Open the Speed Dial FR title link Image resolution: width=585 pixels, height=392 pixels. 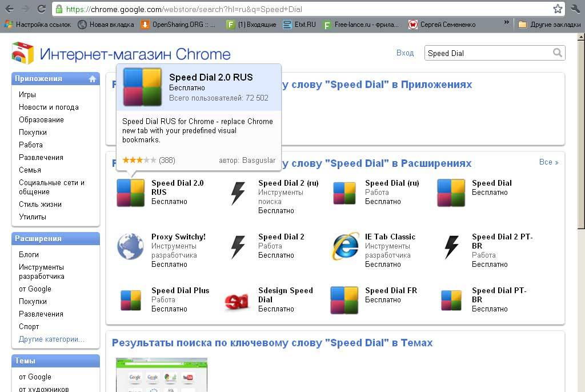click(391, 290)
